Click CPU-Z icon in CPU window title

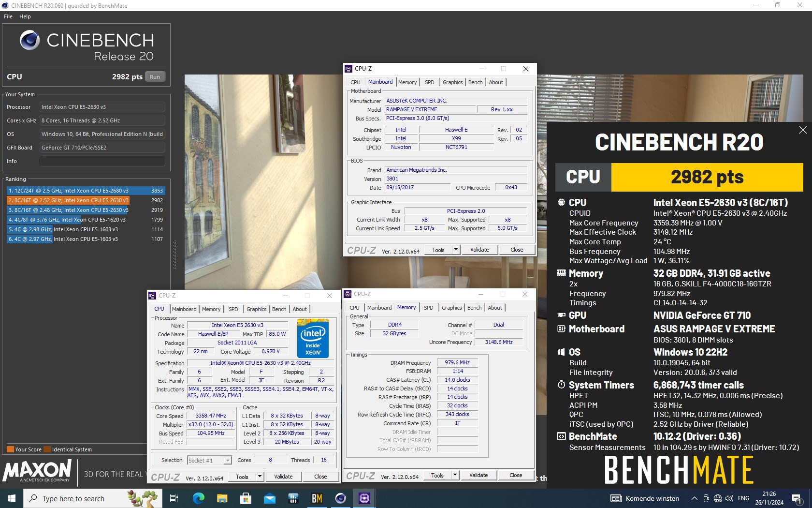coord(152,296)
